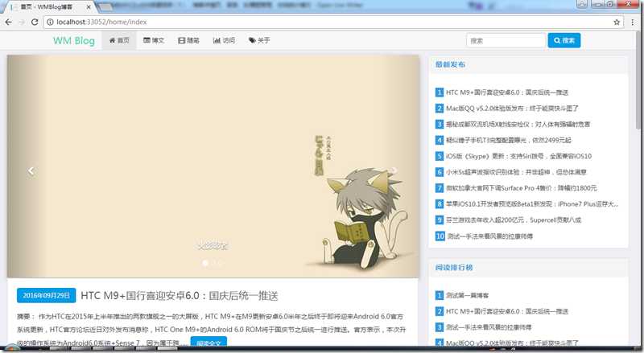Open the 关于 tag nav item
The height and width of the screenshot is (353, 644).
(x=259, y=40)
